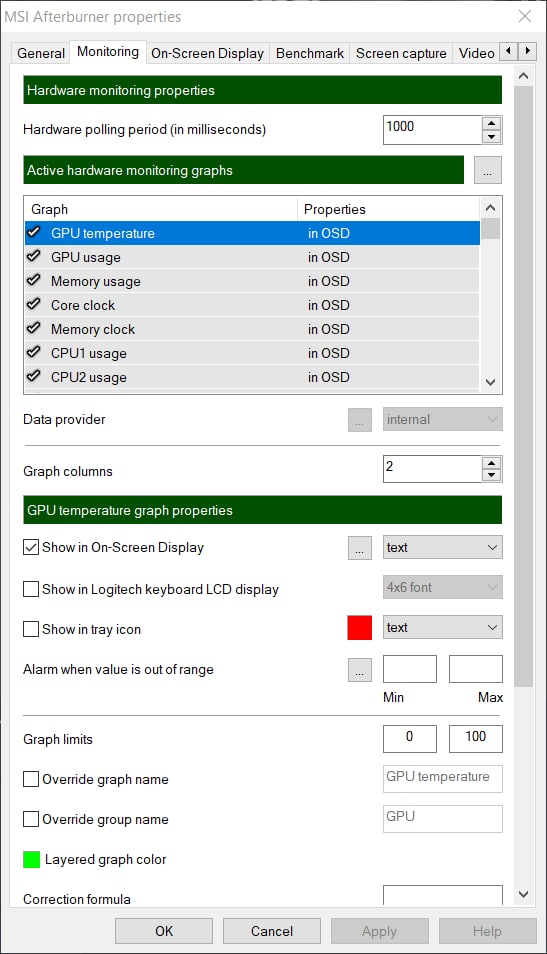Viewport: 547px width, 954px height.
Task: Select the Monitoring tab
Action: (x=108, y=52)
